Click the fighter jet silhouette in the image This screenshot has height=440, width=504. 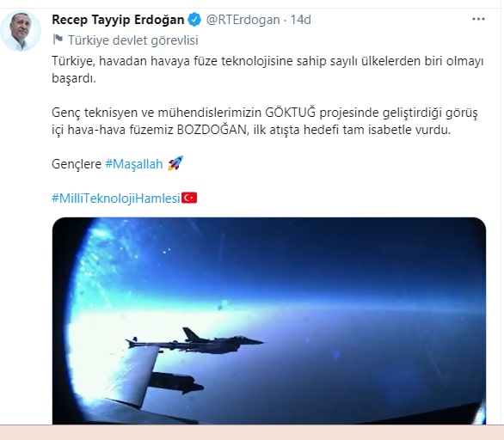tap(194, 341)
